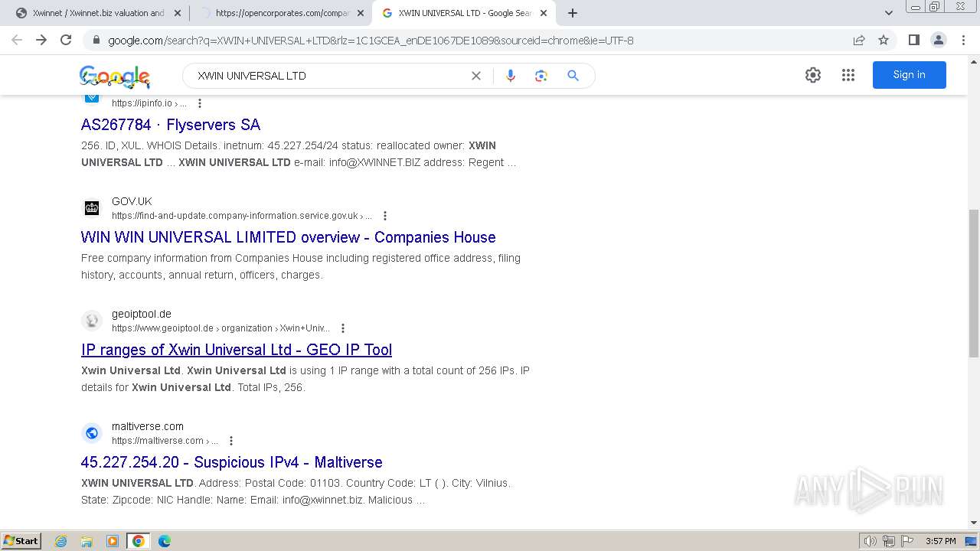Focus the XWIN UNIVERSAL LTD search field
This screenshot has height=551, width=980.
tap(329, 76)
